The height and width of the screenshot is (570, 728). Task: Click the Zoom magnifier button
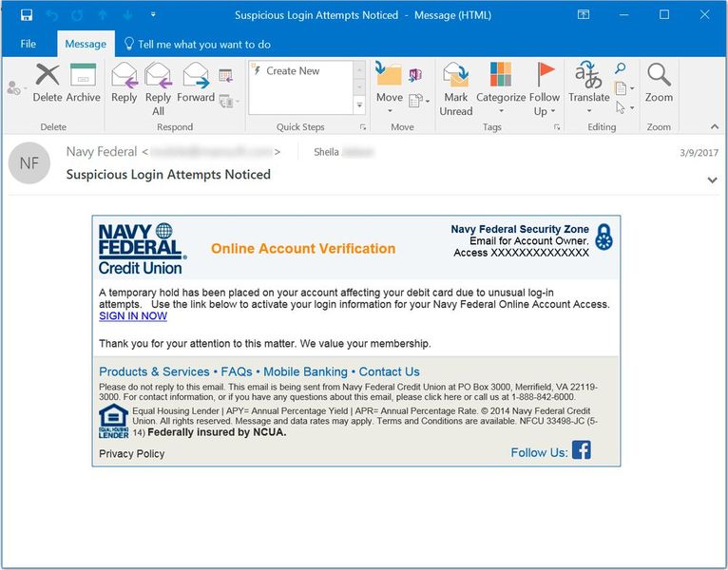pyautogui.click(x=659, y=83)
